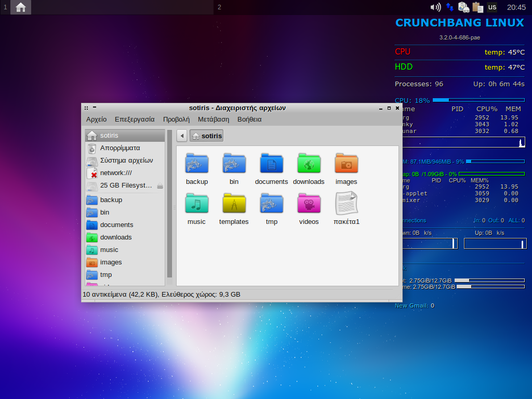The width and height of the screenshot is (532, 399).
Task: Open the Βοήθεια menu
Action: coord(249,119)
